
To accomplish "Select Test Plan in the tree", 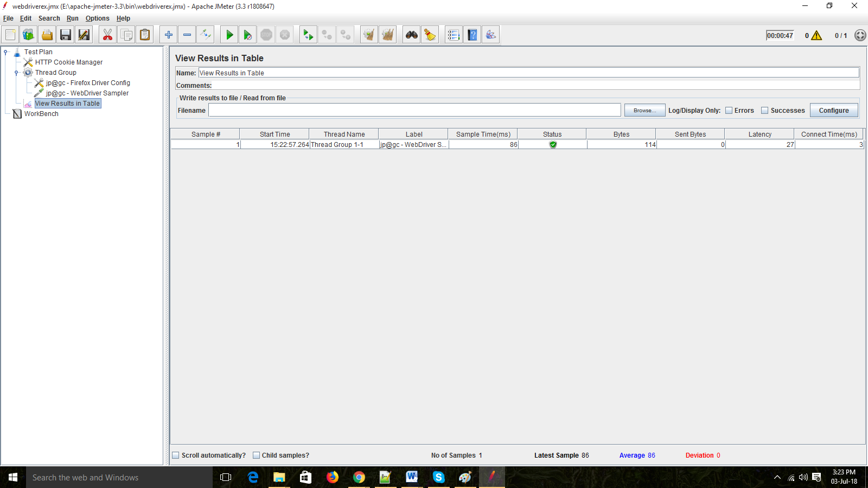I will pos(39,52).
